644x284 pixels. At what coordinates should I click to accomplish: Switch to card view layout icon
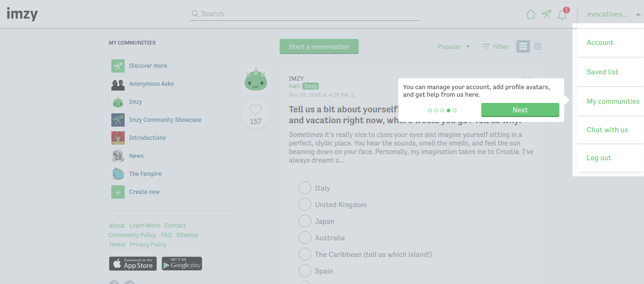(523, 46)
